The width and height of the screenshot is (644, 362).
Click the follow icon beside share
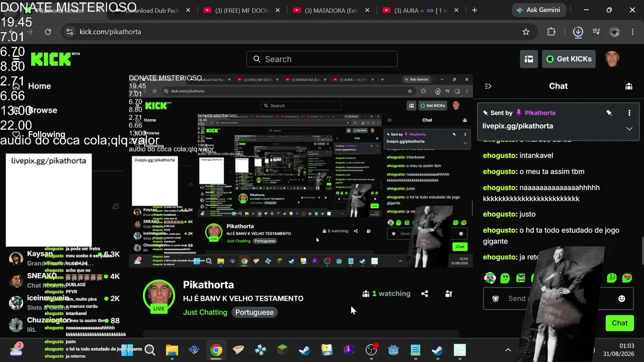pos(449,294)
